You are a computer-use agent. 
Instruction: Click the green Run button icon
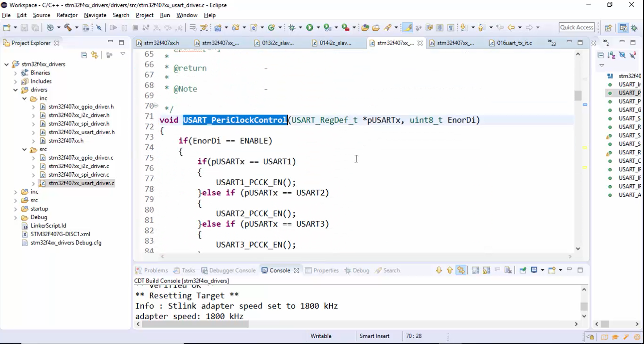[x=309, y=28]
